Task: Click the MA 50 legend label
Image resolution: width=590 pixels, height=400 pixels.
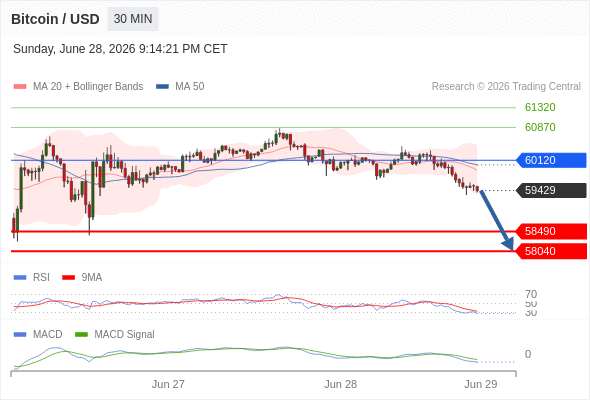Action: [190, 87]
